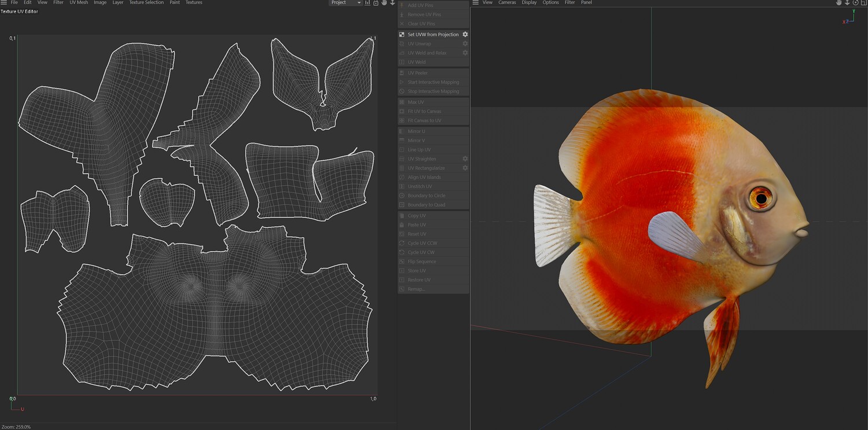Click the Remove UV Pins command
The height and width of the screenshot is (430, 868).
click(433, 14)
